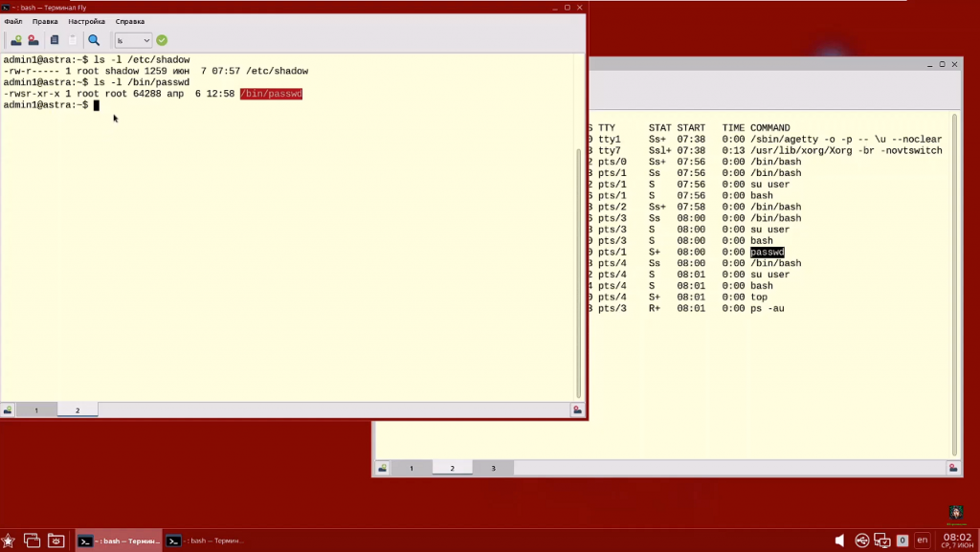Viewport: 980px width, 552px height.
Task: Select tab 2 in back terminal
Action: pos(453,469)
